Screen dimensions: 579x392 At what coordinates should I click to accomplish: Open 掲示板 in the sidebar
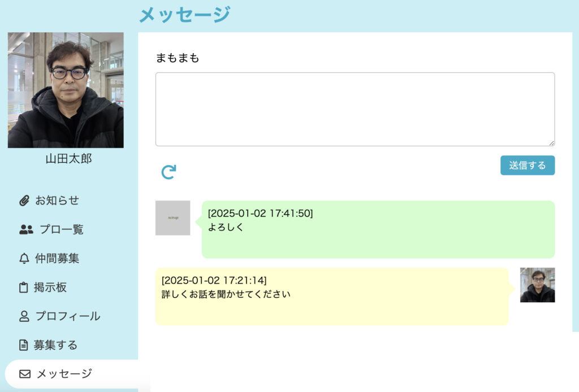[x=50, y=288]
